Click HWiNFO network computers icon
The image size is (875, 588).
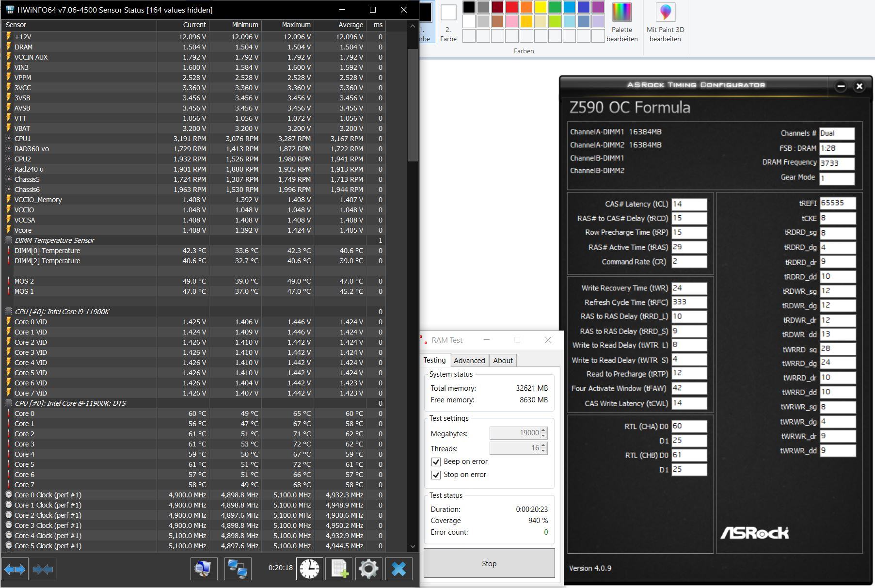coord(238,569)
